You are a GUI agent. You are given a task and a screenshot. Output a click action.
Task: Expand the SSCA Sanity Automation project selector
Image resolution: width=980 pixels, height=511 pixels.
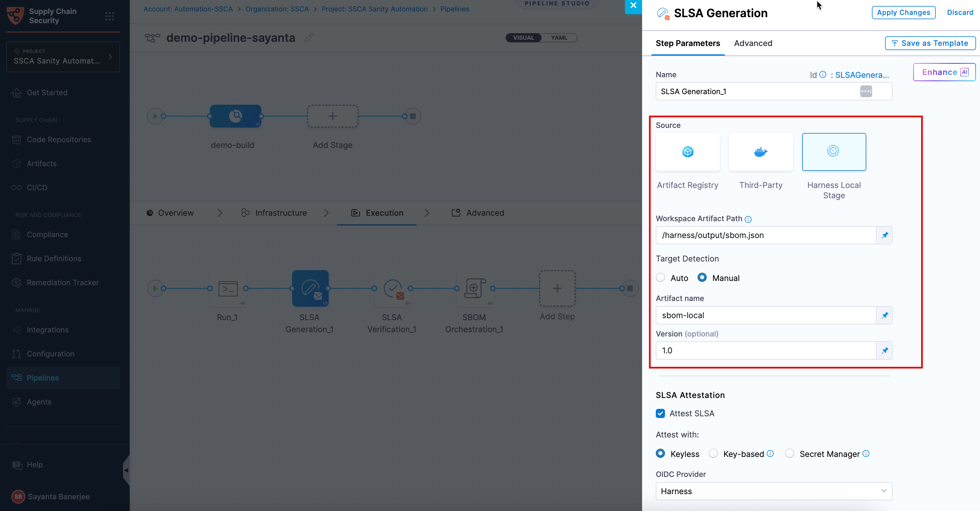[63, 57]
